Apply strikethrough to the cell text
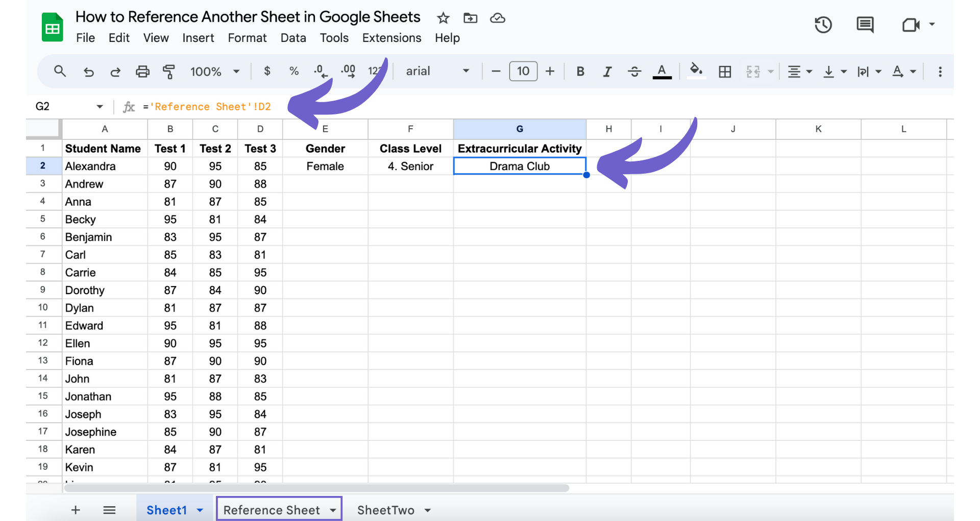Image resolution: width=980 pixels, height=521 pixels. pos(634,72)
